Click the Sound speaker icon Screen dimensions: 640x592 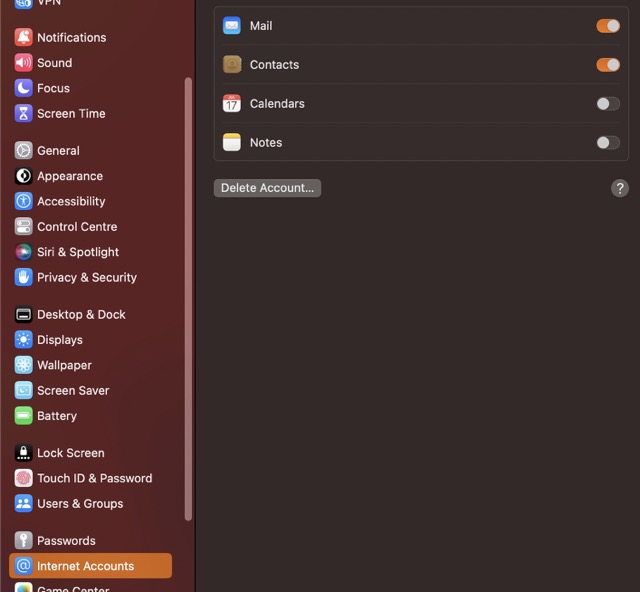point(23,63)
